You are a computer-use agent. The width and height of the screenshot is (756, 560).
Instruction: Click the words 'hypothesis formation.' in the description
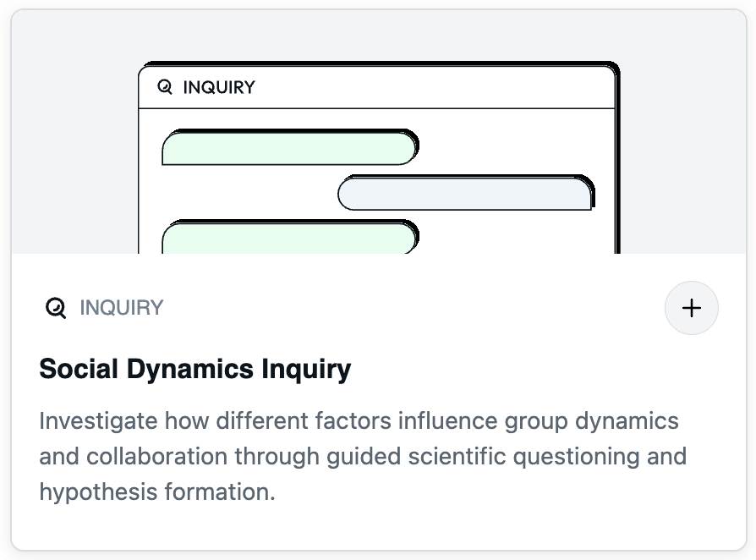(157, 492)
